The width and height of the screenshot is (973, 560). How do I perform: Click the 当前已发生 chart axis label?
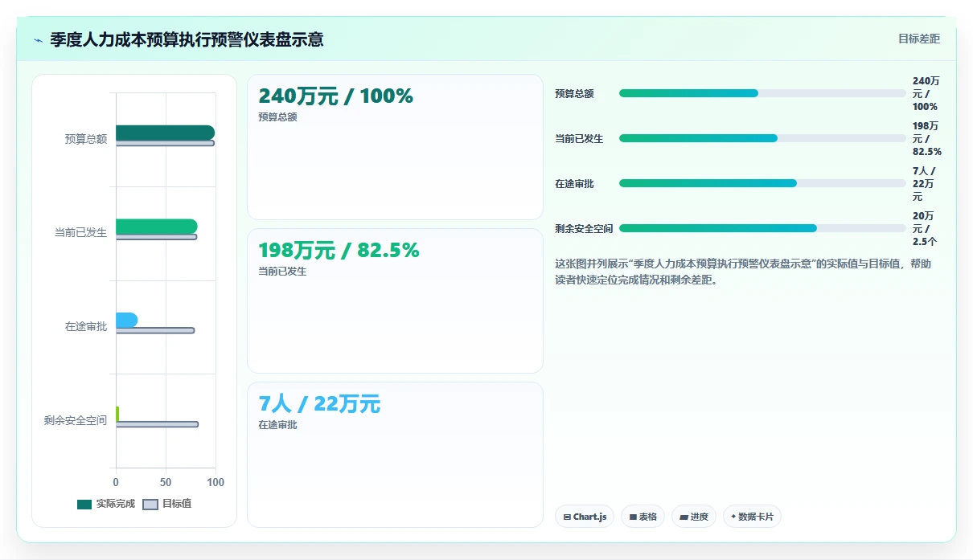point(80,232)
